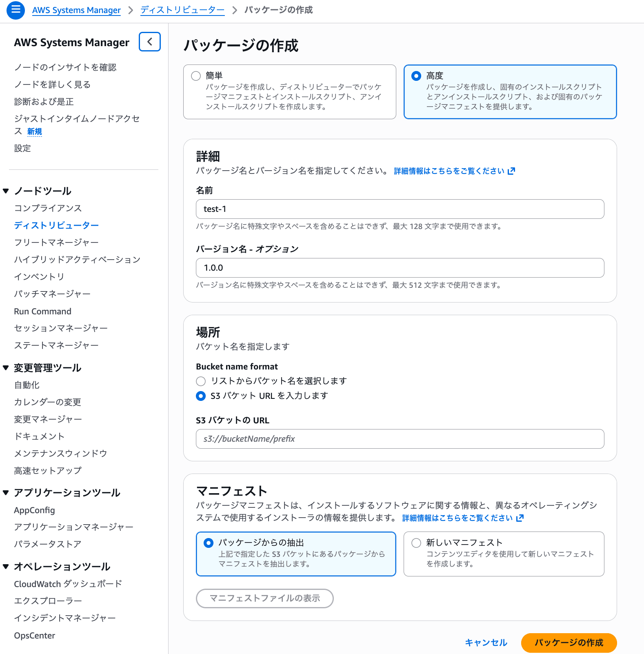Click マニフェストファイルの表示 button
The image size is (644, 654).
265,598
